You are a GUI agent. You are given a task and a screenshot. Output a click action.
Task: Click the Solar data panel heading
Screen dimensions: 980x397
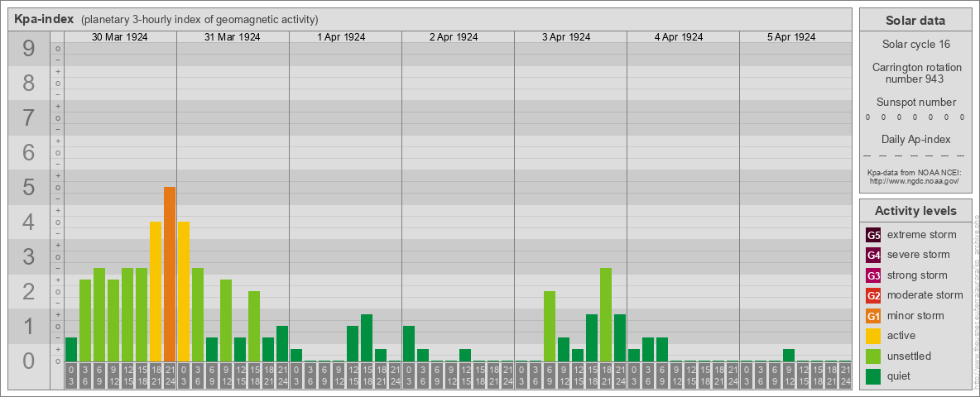point(915,21)
